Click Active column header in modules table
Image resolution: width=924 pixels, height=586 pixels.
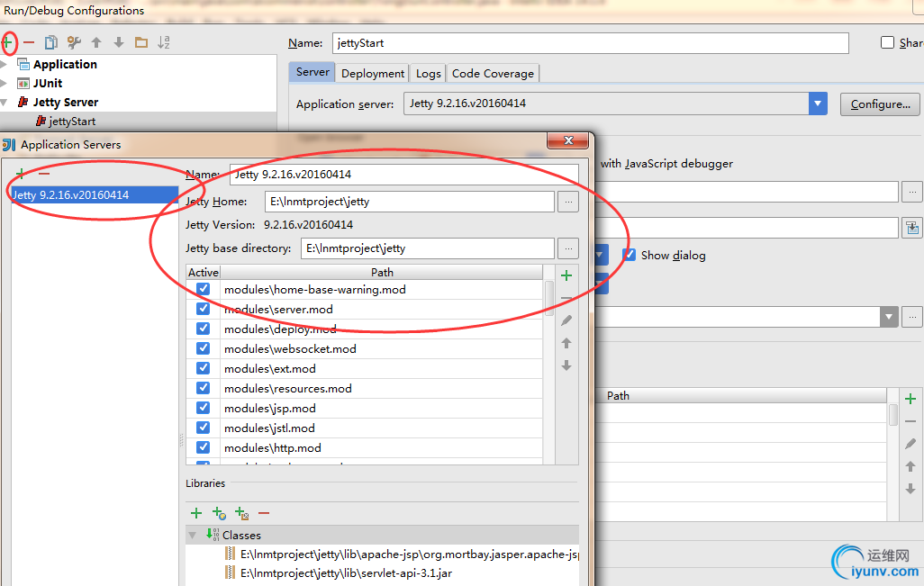pyautogui.click(x=204, y=272)
